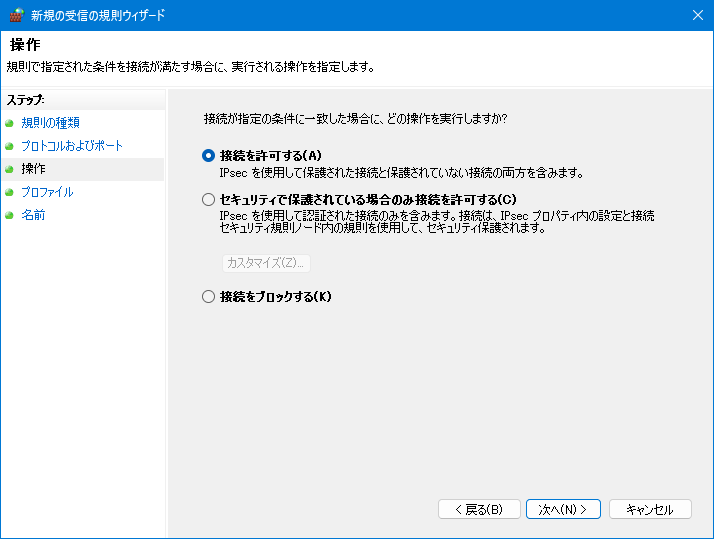Screen dimensions: 714x539
Task: Jump to the プロファイル step
Action: [47, 192]
